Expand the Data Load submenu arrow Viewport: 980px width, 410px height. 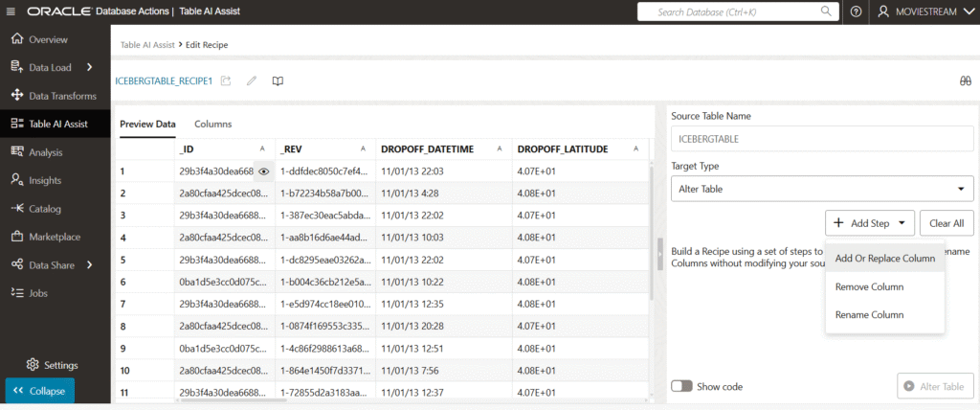[x=89, y=67]
